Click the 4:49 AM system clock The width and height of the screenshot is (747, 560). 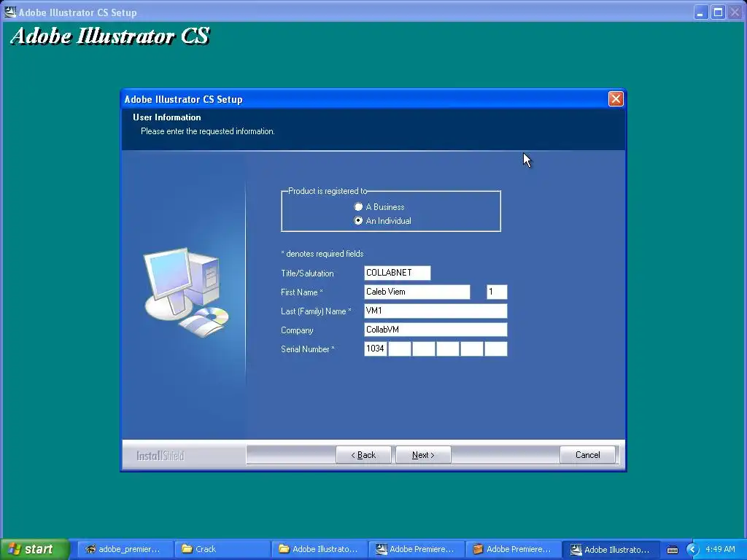click(720, 549)
